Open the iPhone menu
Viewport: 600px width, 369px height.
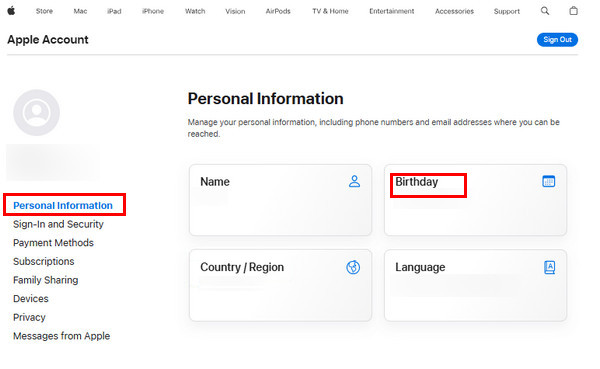tap(153, 11)
